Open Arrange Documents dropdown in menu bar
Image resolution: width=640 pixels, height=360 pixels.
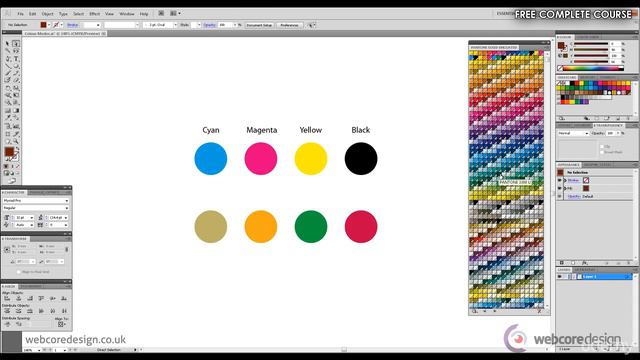pyautogui.click(x=176, y=13)
